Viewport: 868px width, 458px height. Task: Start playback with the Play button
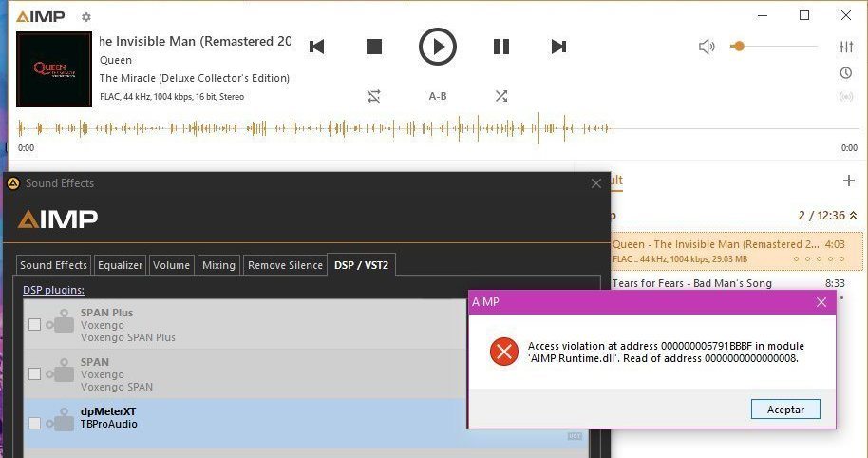(437, 47)
